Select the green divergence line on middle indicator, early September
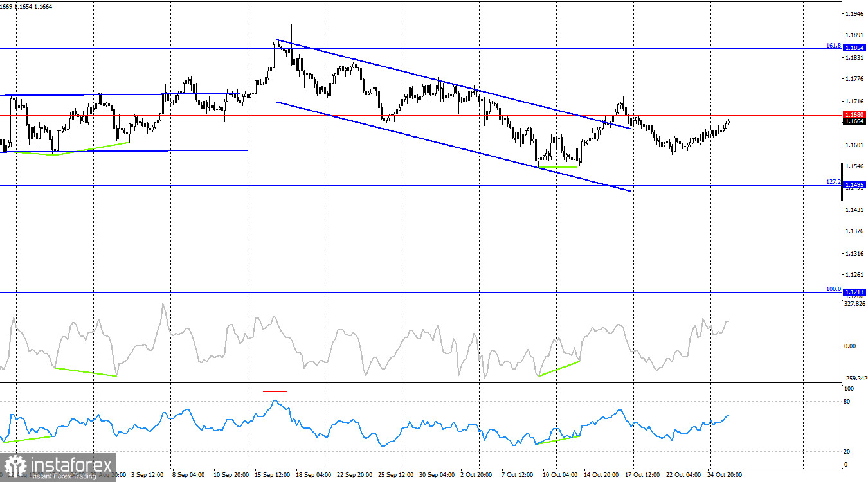This screenshot has width=868, height=482. pyautogui.click(x=86, y=371)
